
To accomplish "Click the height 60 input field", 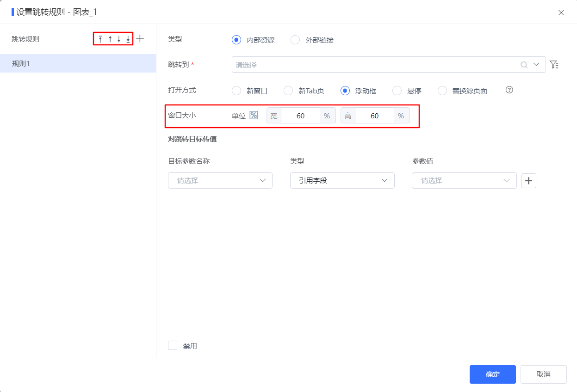I will [375, 116].
